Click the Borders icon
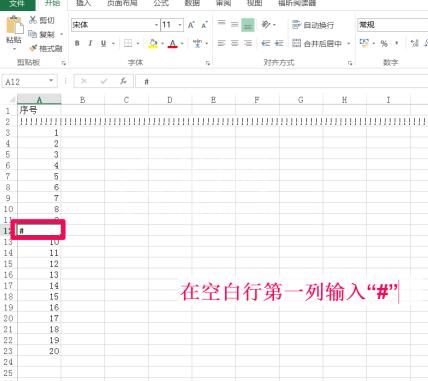 (128, 43)
